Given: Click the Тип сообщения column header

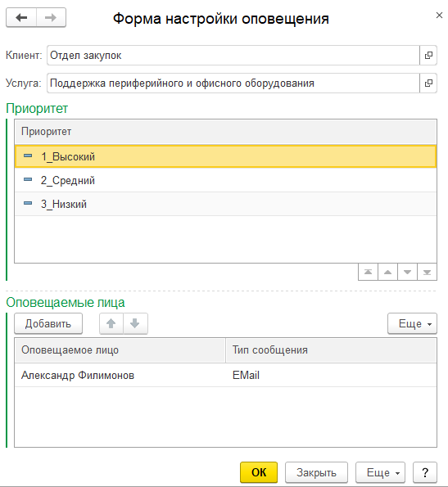Looking at the screenshot, I should (331, 350).
